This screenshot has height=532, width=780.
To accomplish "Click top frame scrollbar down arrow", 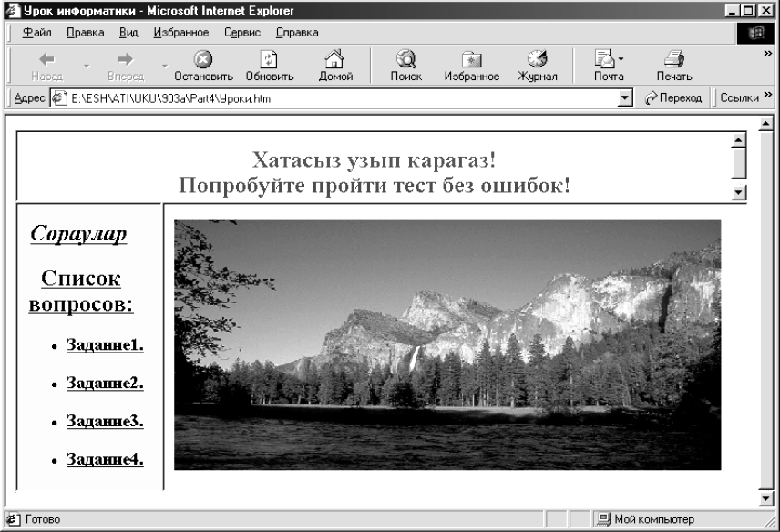I will (x=739, y=192).
